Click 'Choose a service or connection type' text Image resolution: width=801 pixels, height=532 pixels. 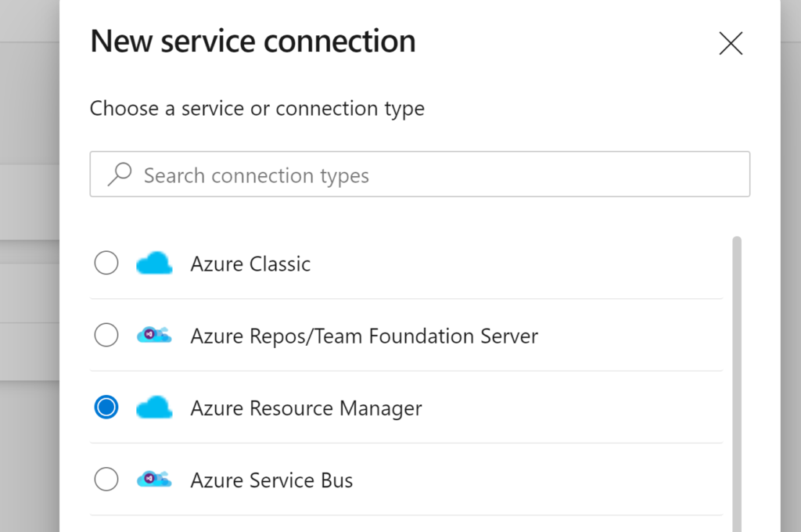(257, 109)
